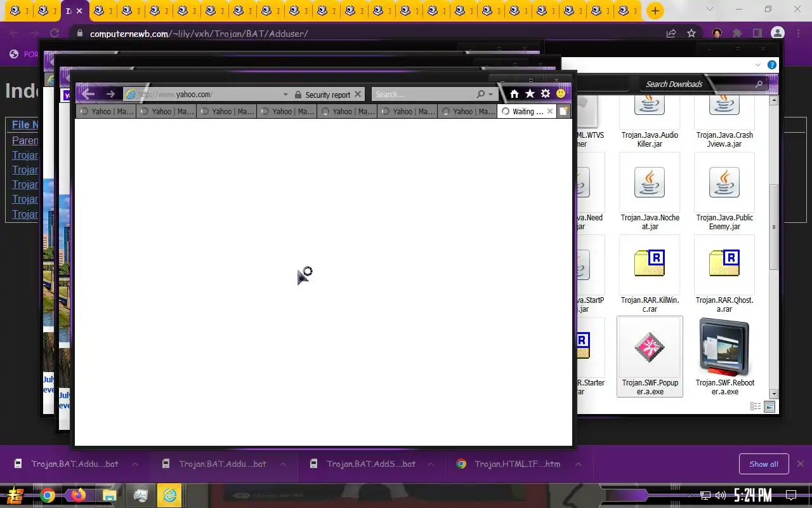Show hidden tray icons chevron

point(690,495)
